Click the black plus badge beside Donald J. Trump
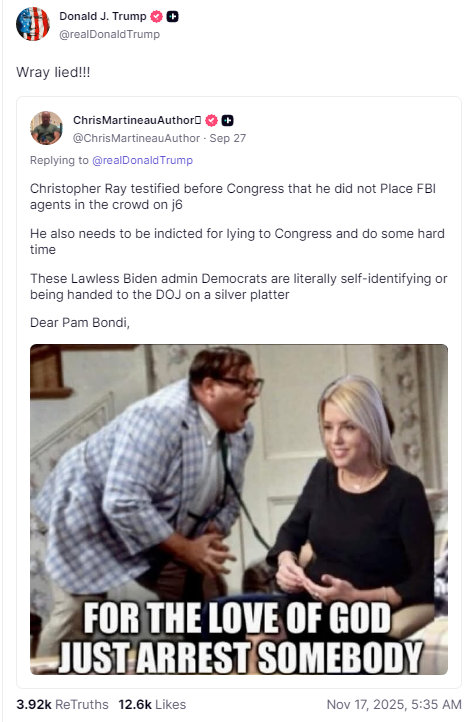The width and height of the screenshot is (470, 722). [173, 17]
